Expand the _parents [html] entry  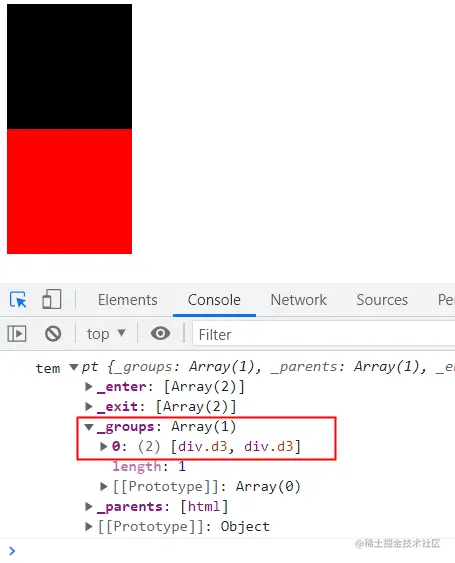click(x=89, y=506)
